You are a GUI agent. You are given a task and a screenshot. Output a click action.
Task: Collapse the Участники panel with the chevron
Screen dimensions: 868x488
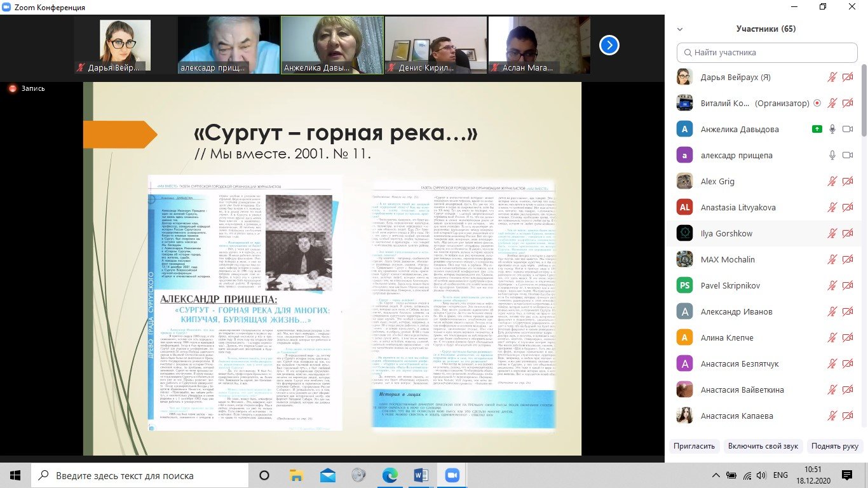680,29
